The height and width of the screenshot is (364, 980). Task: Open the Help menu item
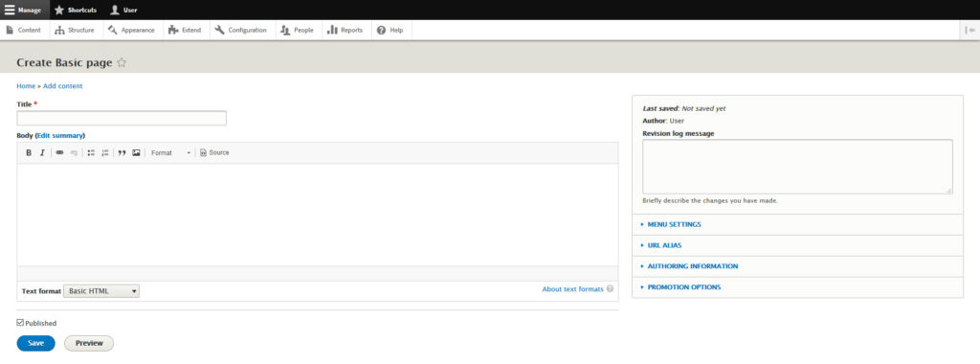pyautogui.click(x=390, y=30)
